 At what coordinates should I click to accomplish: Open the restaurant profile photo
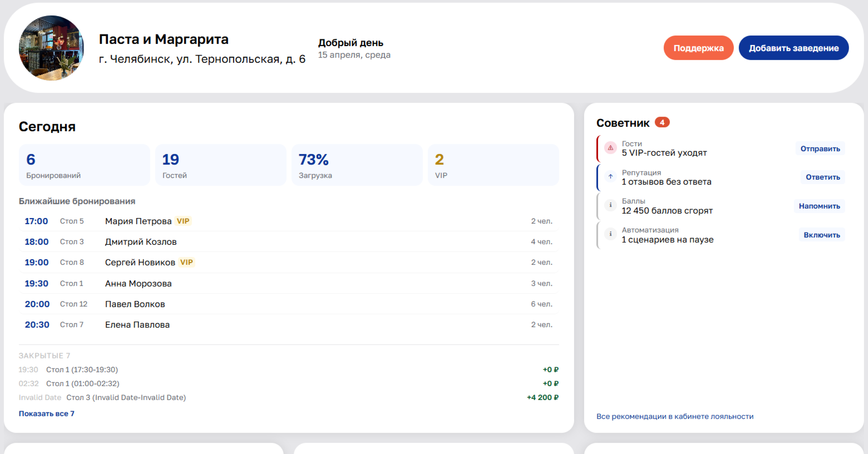point(51,48)
